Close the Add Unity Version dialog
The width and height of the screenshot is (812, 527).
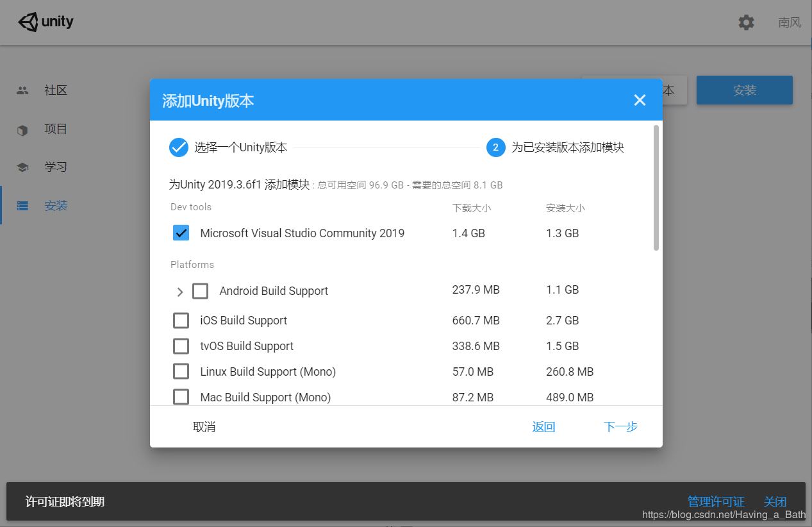[x=640, y=100]
